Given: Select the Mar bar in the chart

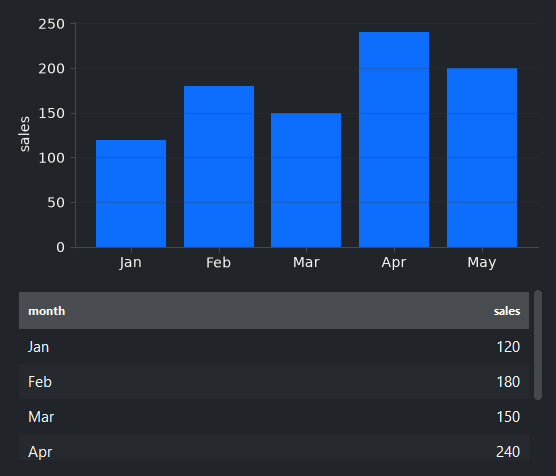Looking at the screenshot, I should click(306, 180).
